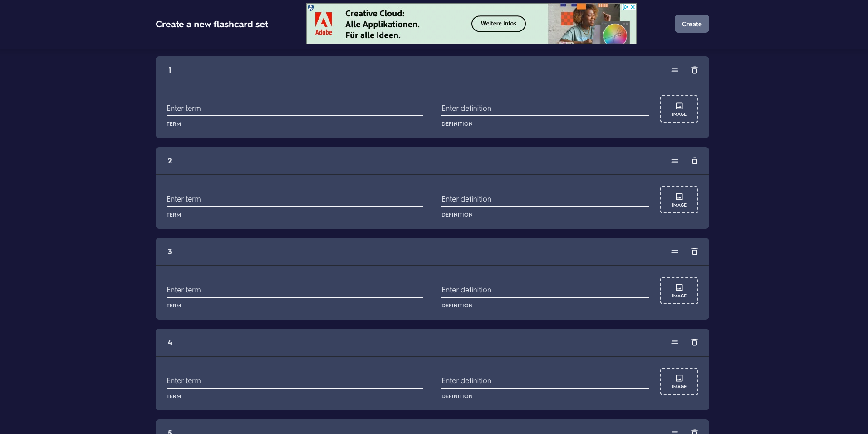
Task: Click the Create button
Action: 691,23
